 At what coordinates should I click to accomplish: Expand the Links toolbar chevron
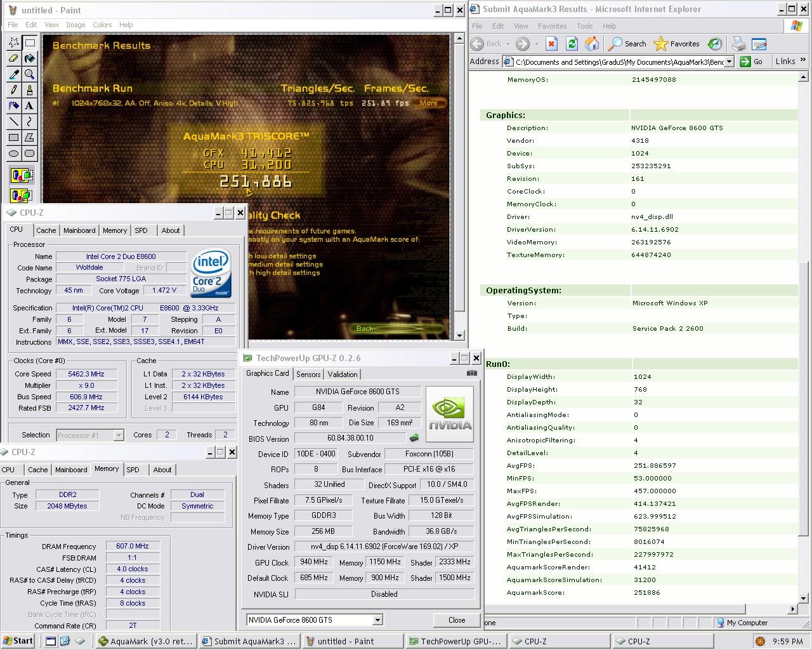point(802,62)
